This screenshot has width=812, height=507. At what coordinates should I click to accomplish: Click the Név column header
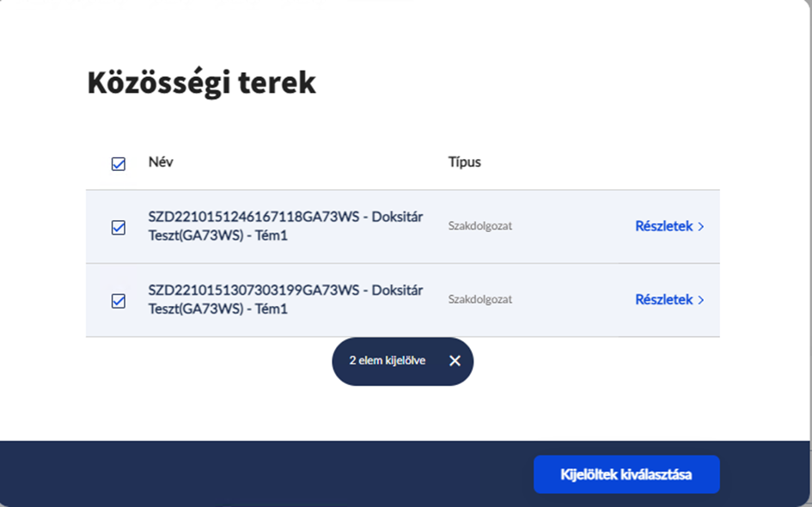161,162
